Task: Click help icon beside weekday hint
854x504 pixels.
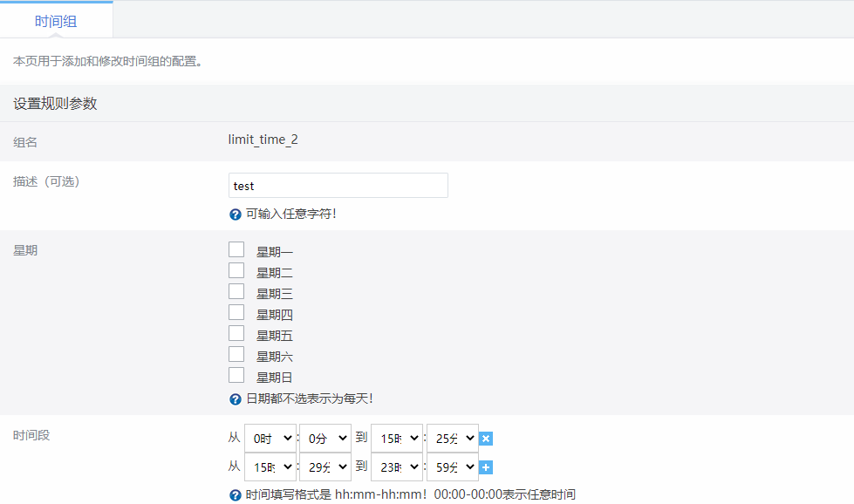Action: (236, 399)
